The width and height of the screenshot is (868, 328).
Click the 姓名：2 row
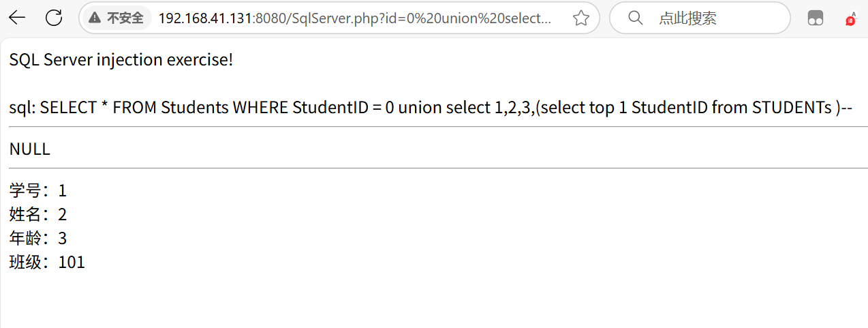tap(38, 215)
